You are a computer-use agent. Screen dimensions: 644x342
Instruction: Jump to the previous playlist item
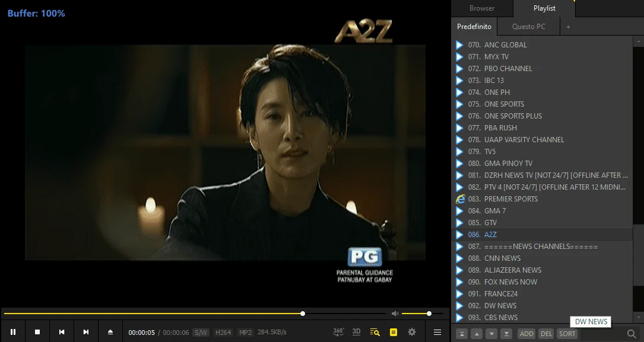(61, 332)
